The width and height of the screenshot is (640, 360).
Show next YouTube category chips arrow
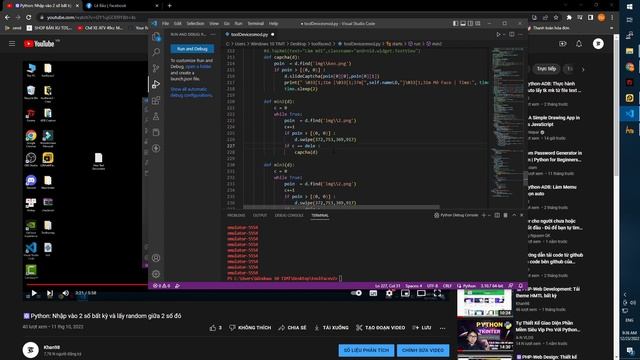click(583, 69)
